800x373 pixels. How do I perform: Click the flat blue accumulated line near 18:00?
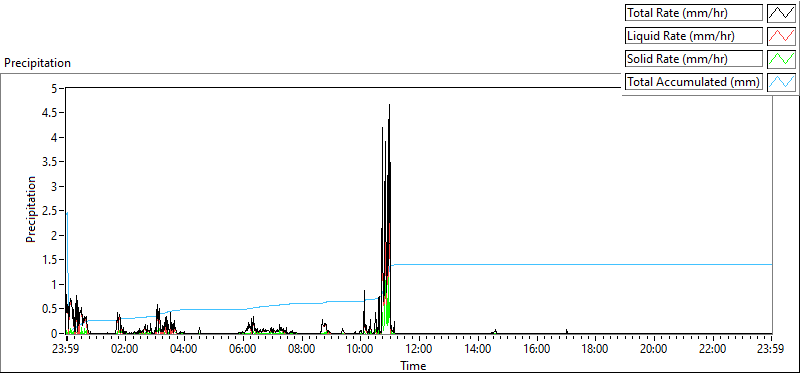pos(595,264)
